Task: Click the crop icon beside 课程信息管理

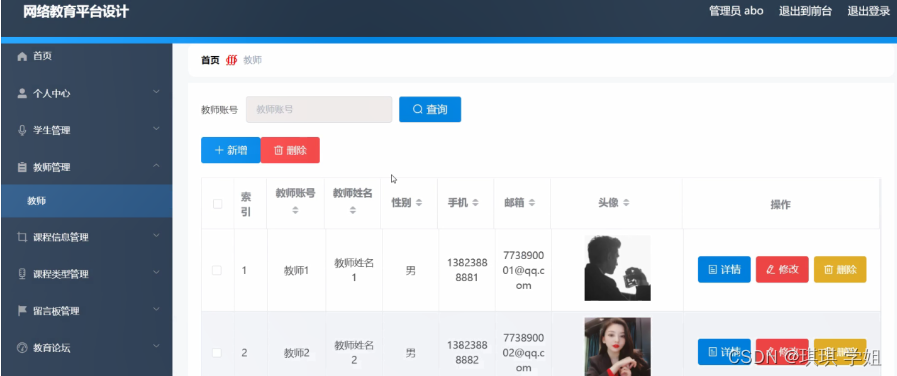Action: pos(22,237)
